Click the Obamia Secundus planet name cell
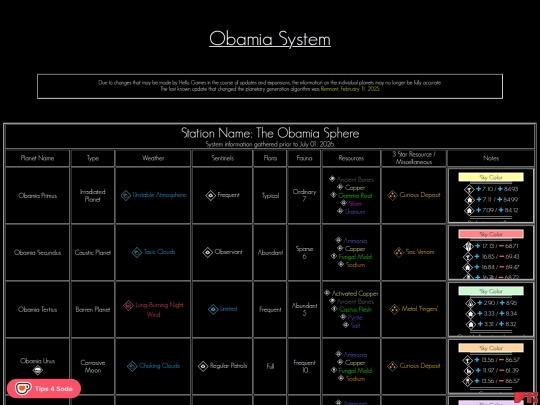Viewport: 540px width, 405px height. 37,252
